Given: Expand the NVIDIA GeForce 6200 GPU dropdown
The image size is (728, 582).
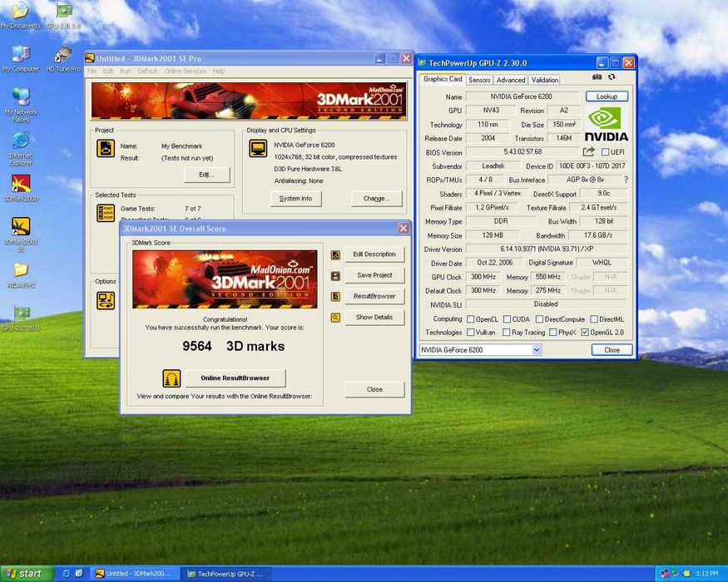Looking at the screenshot, I should [x=537, y=350].
